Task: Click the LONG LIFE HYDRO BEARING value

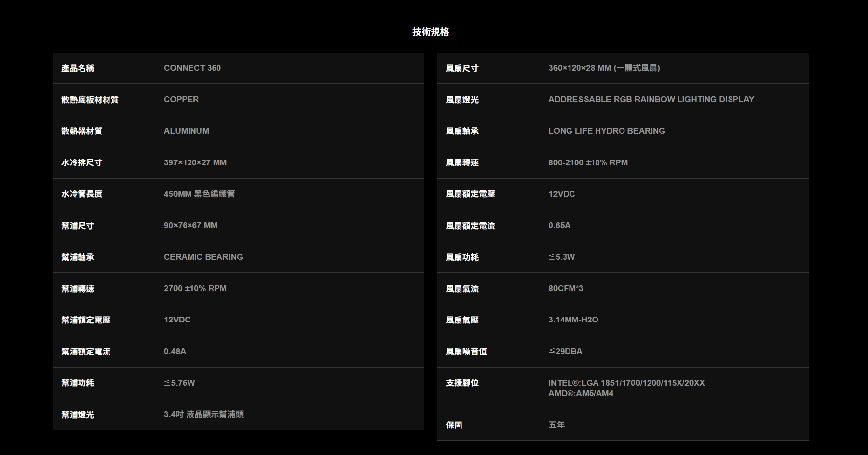Action: point(606,131)
